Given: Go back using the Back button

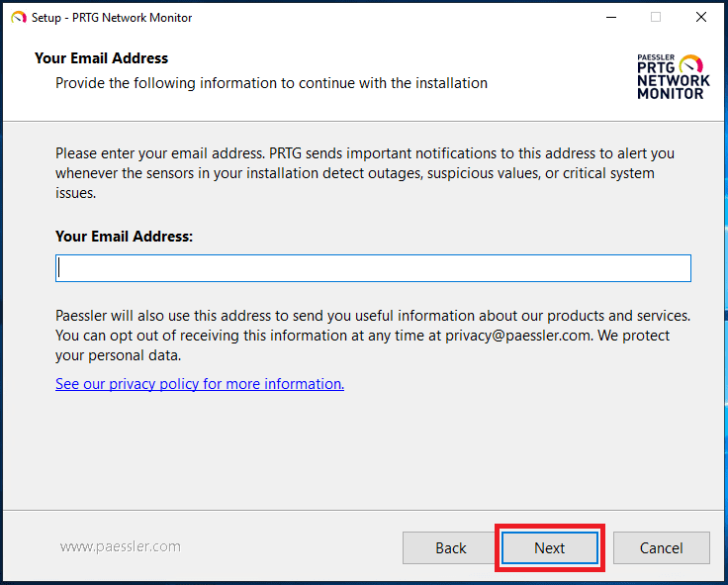Looking at the screenshot, I should click(x=450, y=547).
